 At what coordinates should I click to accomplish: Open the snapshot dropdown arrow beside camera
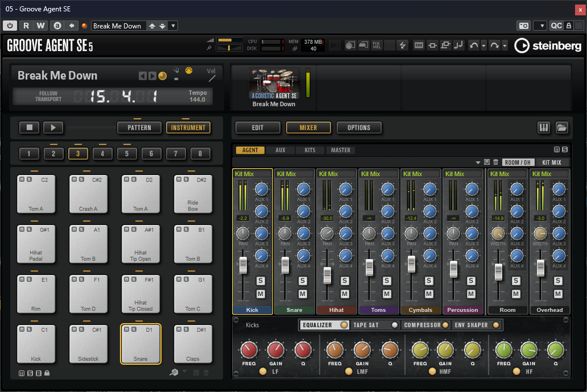click(541, 26)
